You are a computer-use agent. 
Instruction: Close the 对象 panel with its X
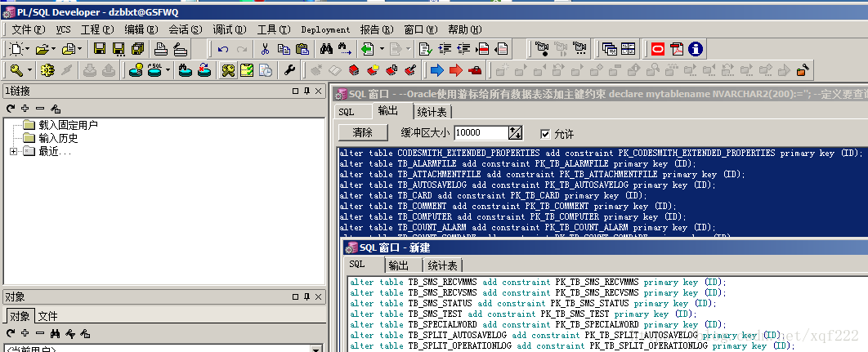(x=318, y=297)
